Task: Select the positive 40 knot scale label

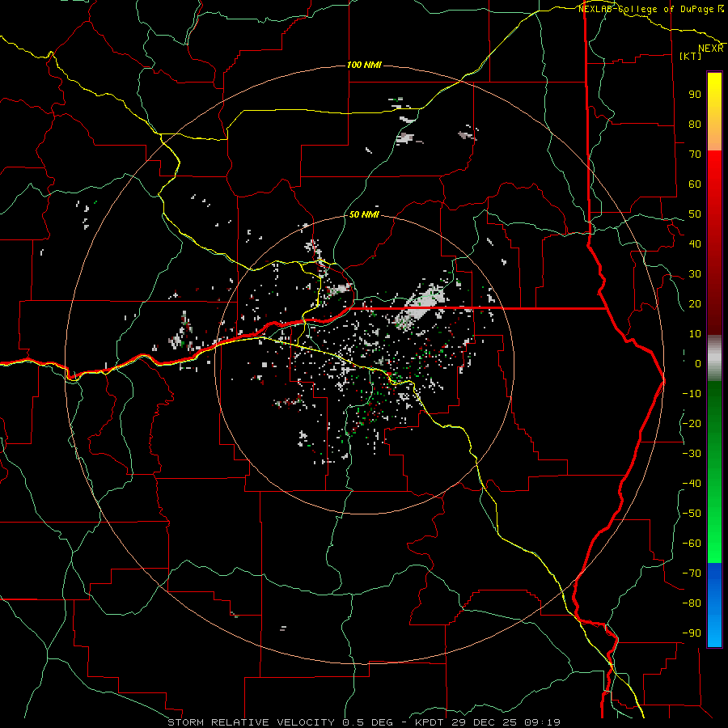Action: coord(695,244)
